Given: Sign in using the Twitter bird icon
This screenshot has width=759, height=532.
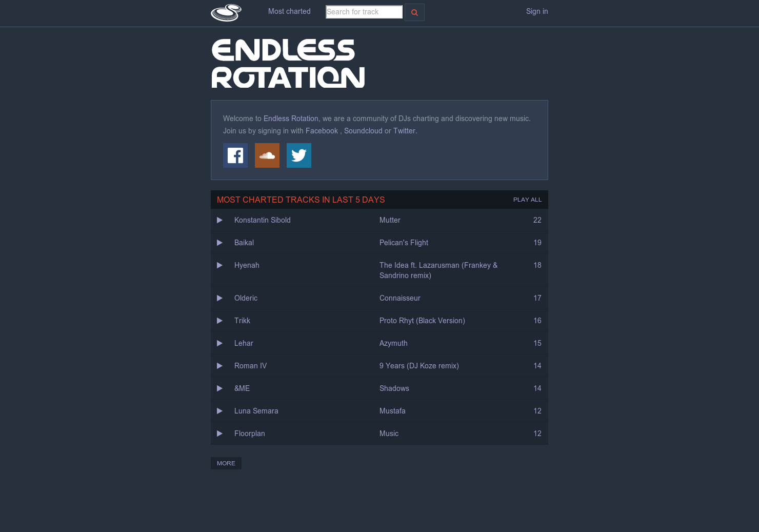Looking at the screenshot, I should point(299,155).
